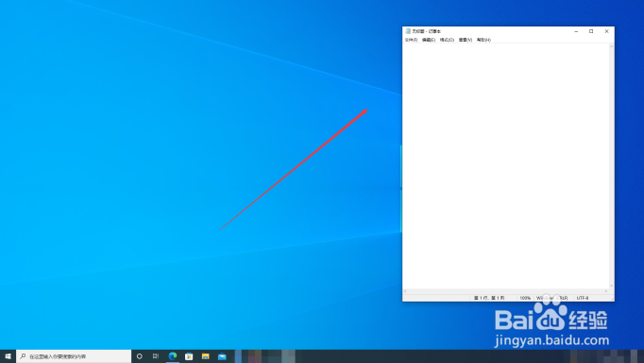Minimize the Notepad window
Viewport: 644px width, 363px height.
pyautogui.click(x=576, y=31)
